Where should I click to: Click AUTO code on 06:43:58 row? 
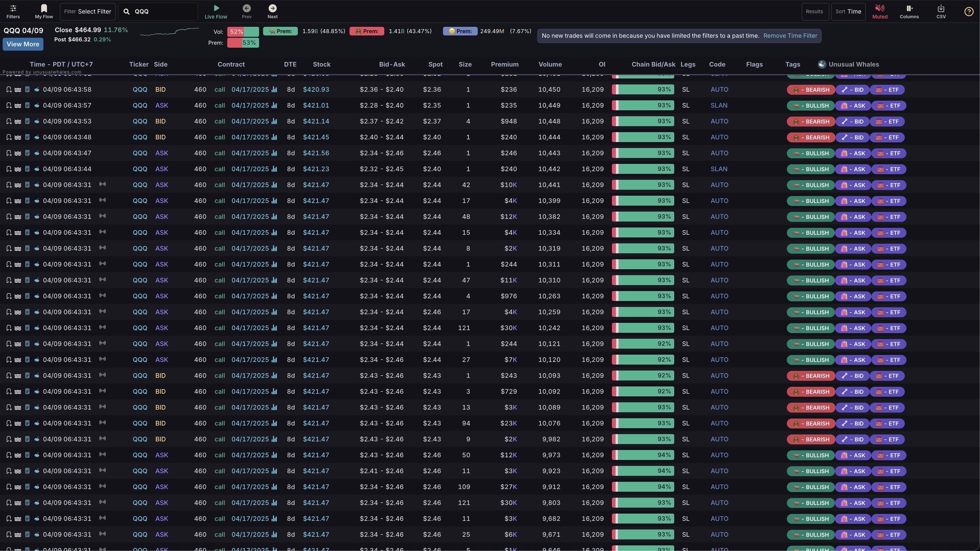(x=719, y=90)
